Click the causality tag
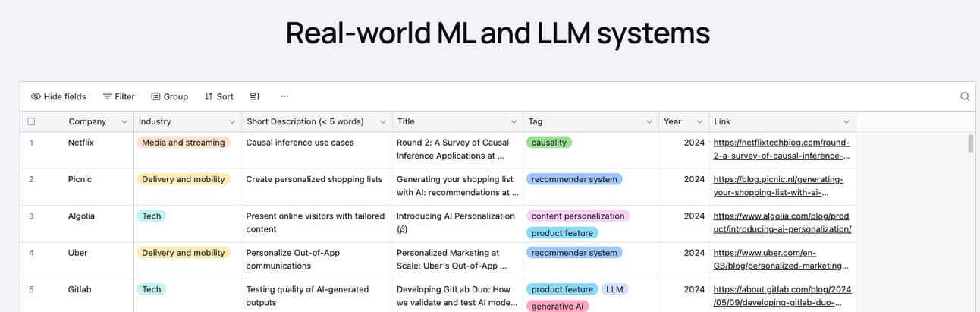The height and width of the screenshot is (312, 980). [549, 142]
